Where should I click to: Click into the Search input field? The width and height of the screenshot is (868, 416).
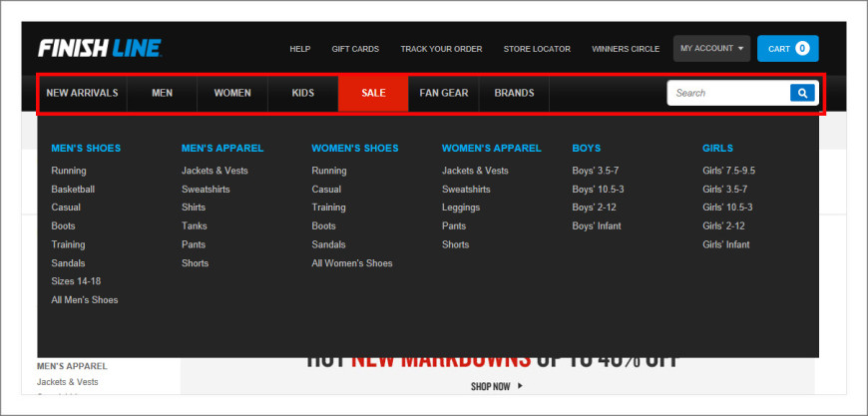click(728, 93)
